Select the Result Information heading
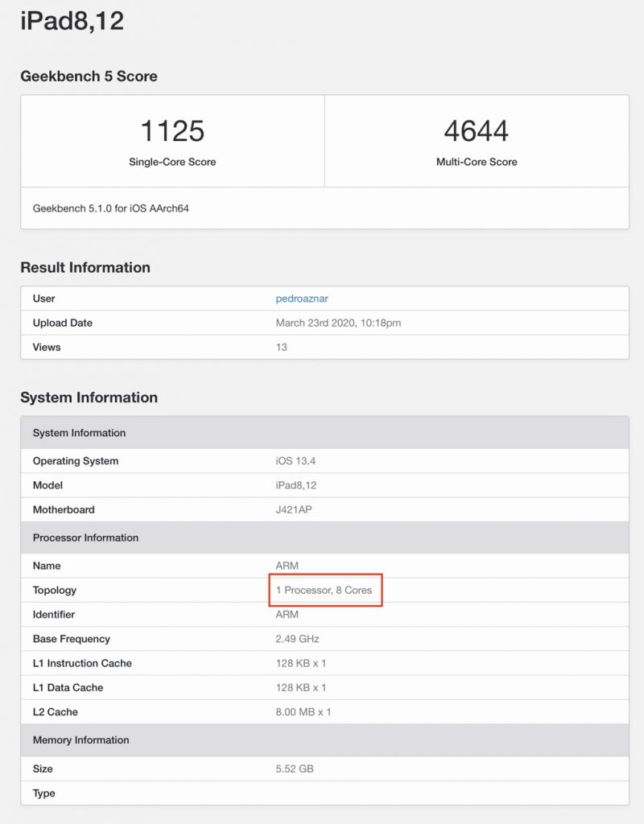 point(85,267)
